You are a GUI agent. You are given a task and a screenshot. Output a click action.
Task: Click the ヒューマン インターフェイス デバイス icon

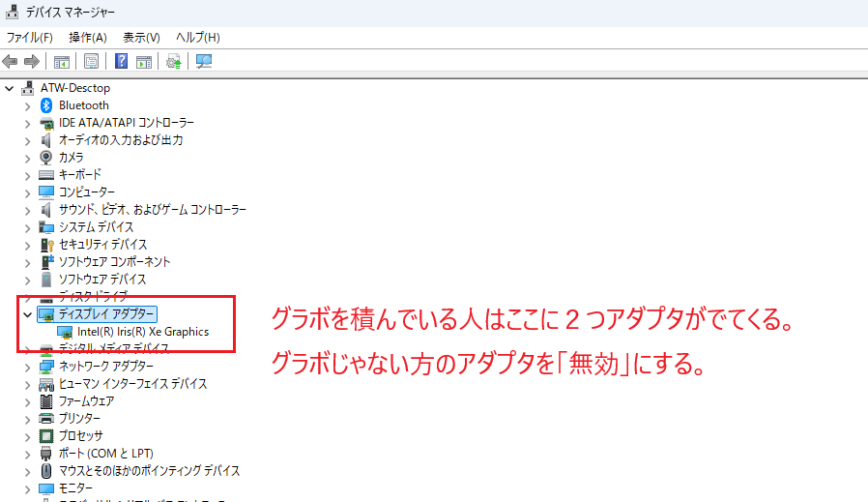point(46,384)
